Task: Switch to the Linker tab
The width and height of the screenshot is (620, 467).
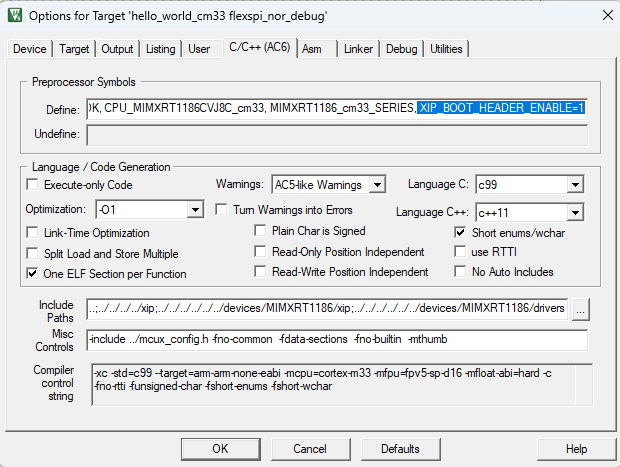Action: click(x=358, y=49)
